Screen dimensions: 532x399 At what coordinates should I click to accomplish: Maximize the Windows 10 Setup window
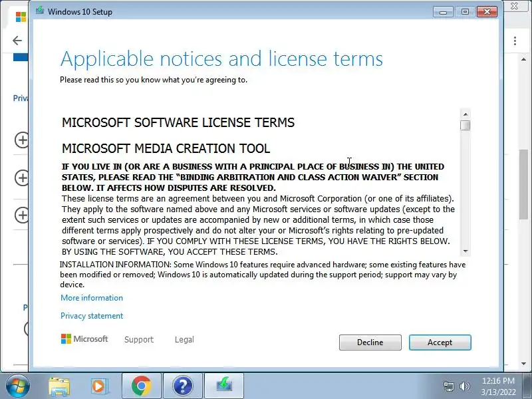pyautogui.click(x=465, y=12)
